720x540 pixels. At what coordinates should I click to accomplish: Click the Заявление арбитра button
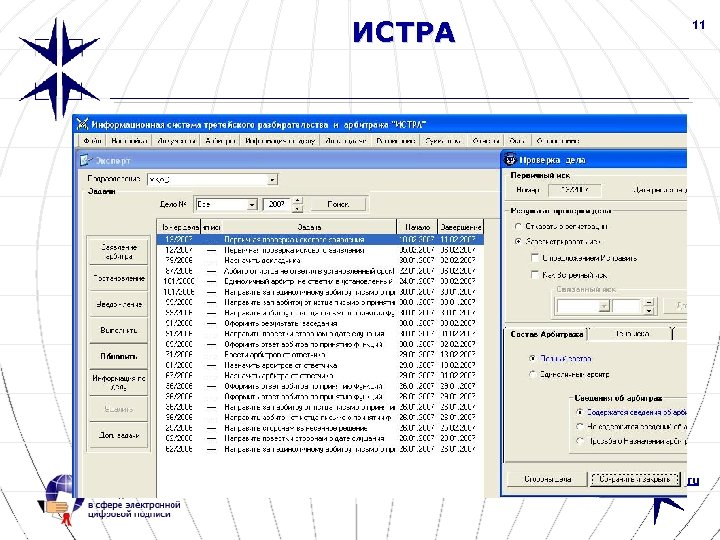118,252
